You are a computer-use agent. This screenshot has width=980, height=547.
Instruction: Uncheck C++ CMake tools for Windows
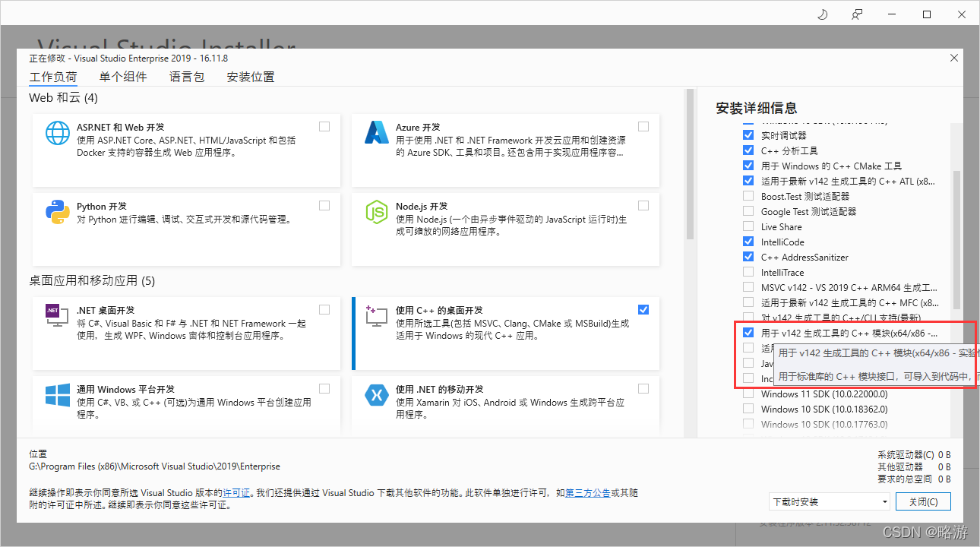[748, 166]
